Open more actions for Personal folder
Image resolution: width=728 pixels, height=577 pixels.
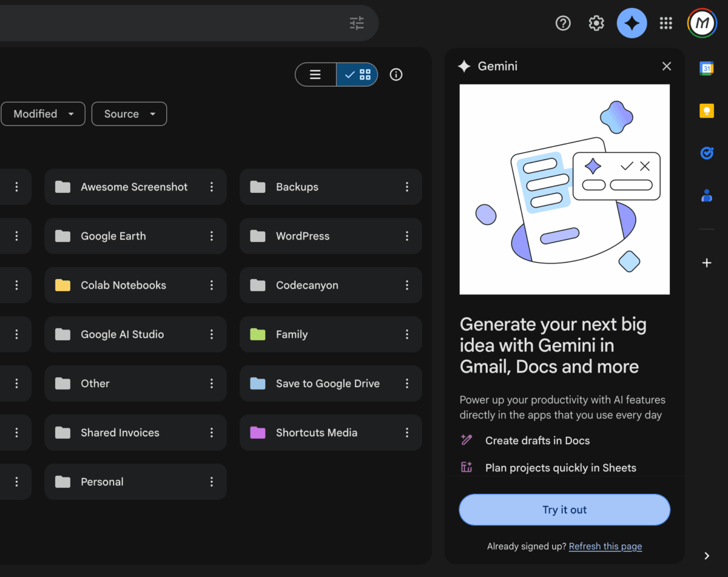[x=212, y=482]
